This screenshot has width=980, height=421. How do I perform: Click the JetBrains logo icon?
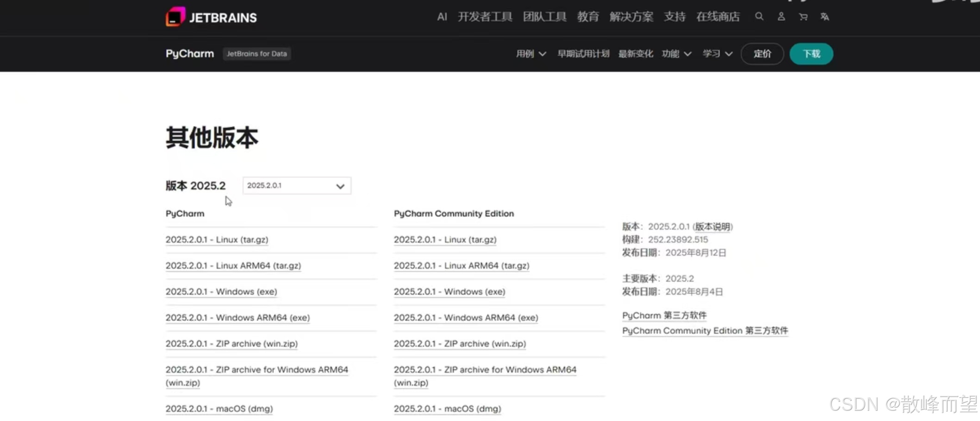click(x=175, y=17)
